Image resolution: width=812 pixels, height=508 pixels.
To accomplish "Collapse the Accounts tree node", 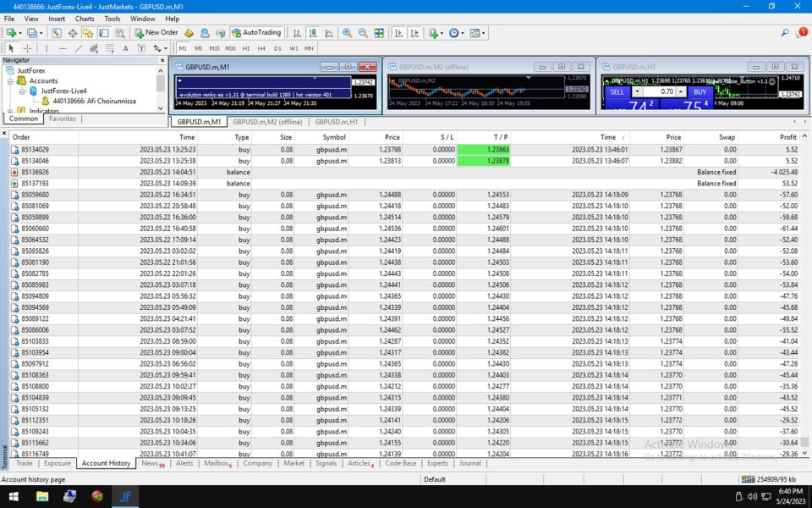I will tap(9, 81).
